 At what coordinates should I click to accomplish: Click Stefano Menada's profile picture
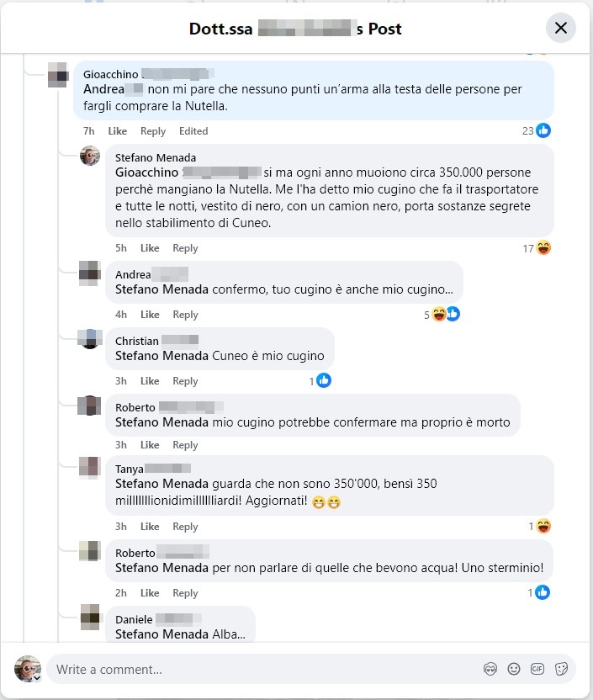(x=90, y=156)
